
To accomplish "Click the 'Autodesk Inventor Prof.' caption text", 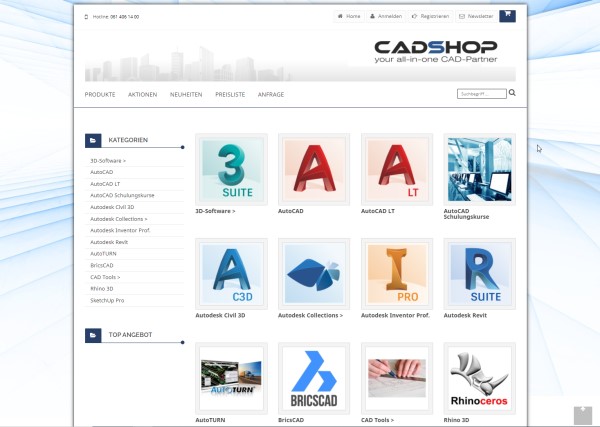I will 395,316.
